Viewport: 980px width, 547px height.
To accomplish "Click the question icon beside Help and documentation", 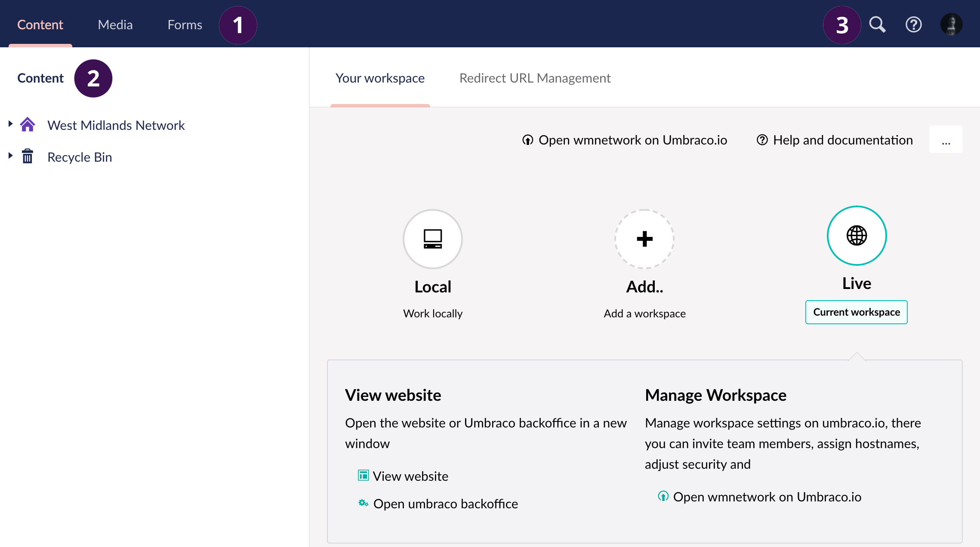I will 762,140.
